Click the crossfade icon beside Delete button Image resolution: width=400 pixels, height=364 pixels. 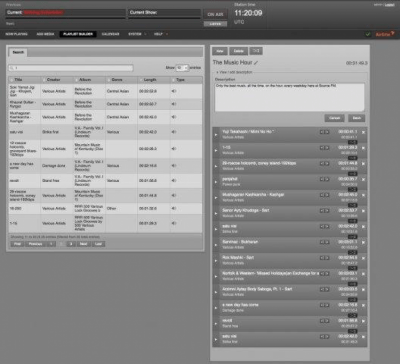click(256, 51)
